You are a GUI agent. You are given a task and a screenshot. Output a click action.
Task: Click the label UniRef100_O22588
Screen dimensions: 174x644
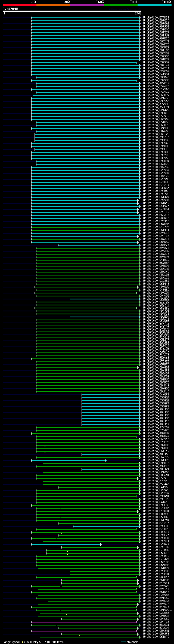point(156,613)
